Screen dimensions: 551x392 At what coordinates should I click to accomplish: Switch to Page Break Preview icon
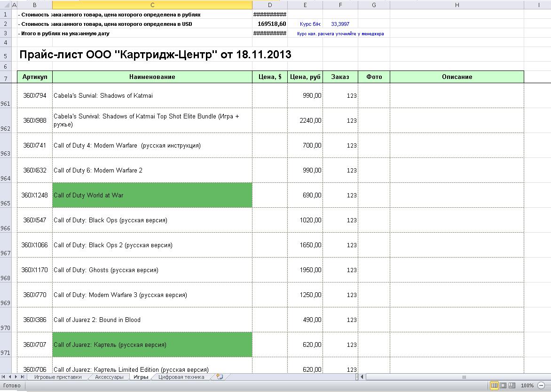click(x=512, y=385)
